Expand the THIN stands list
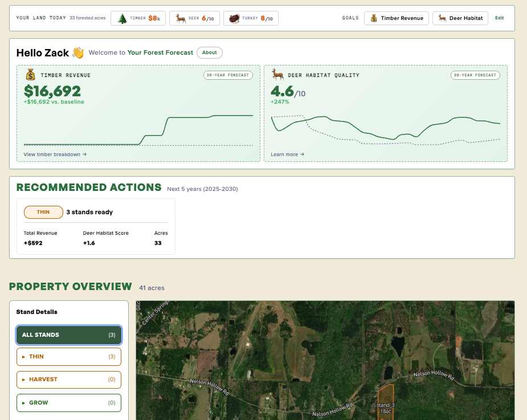527x420 pixels. [x=68, y=357]
